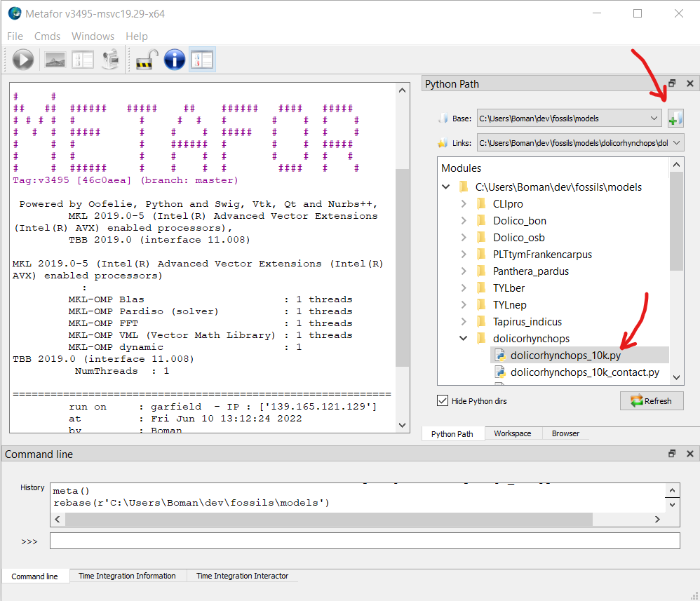
Task: Click the highlighted panel layout toolbar icon
Action: [x=202, y=60]
